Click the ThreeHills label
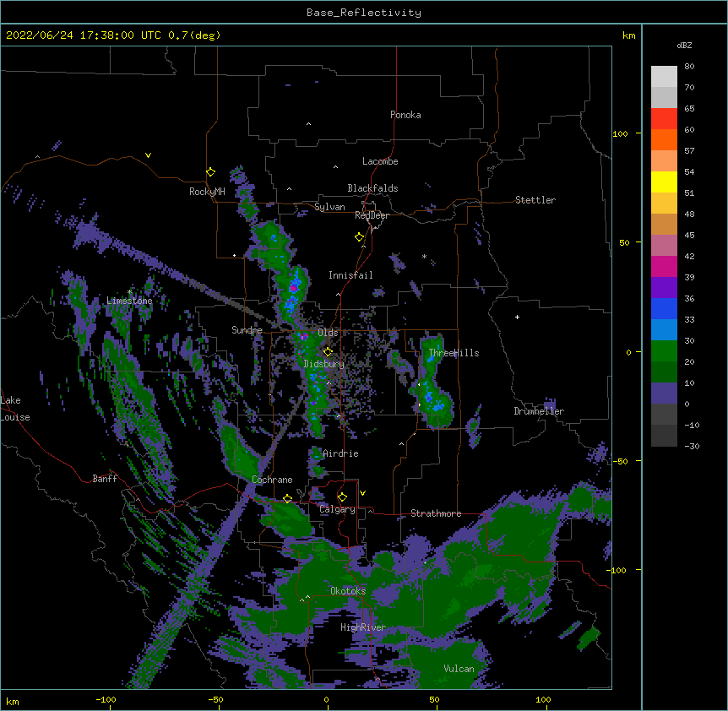Screen dimensions: 728x711 click(454, 353)
